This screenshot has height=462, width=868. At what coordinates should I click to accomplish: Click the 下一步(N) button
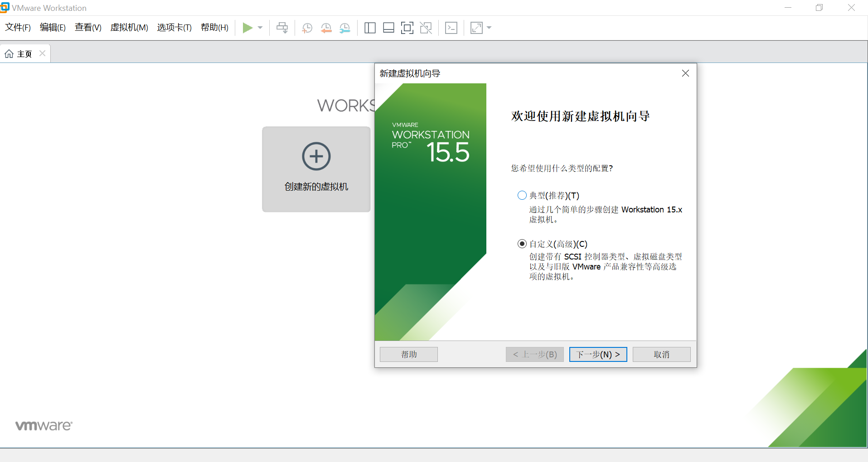tap(597, 354)
